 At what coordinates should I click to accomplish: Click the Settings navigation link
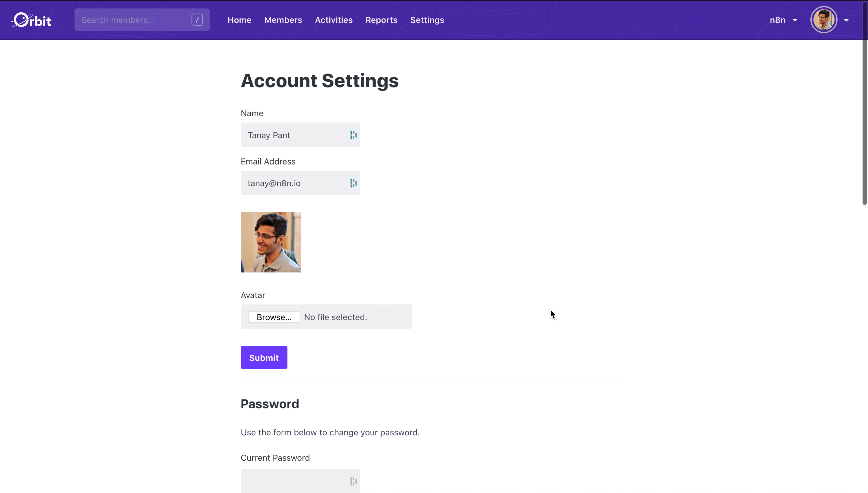click(x=427, y=20)
